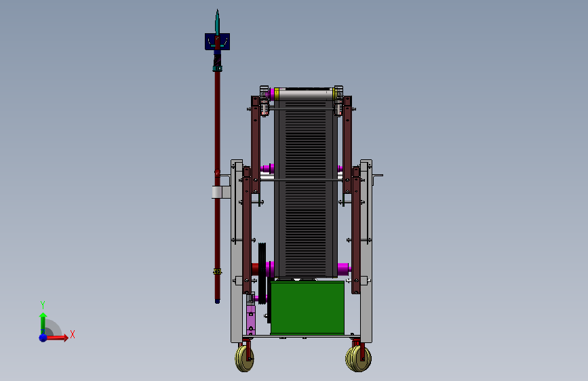
Task: Select the grey top roller of the conveyor
Action: coord(306,94)
